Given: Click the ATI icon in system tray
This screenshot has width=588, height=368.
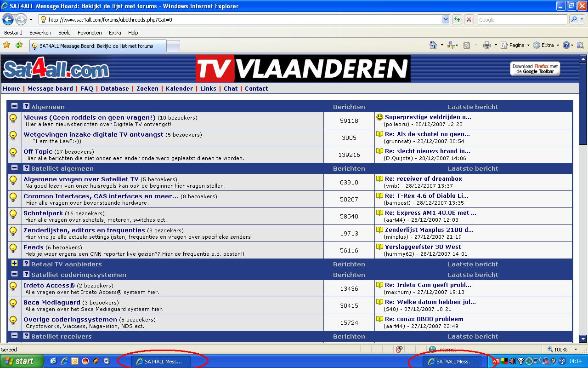Looking at the screenshot, I should click(496, 362).
